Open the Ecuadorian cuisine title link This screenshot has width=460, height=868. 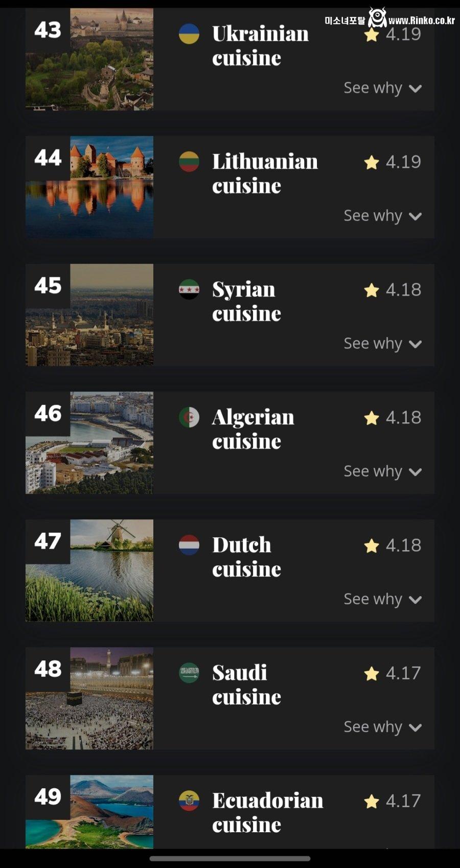(267, 813)
